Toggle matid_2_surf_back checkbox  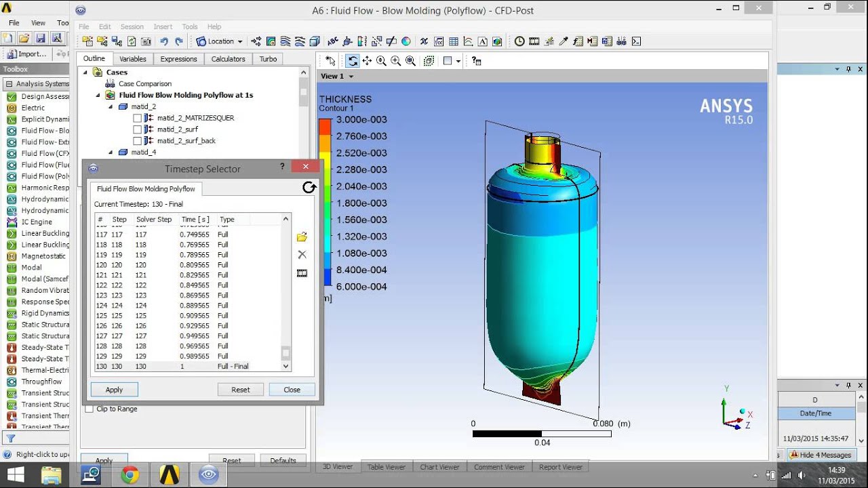pyautogui.click(x=137, y=141)
